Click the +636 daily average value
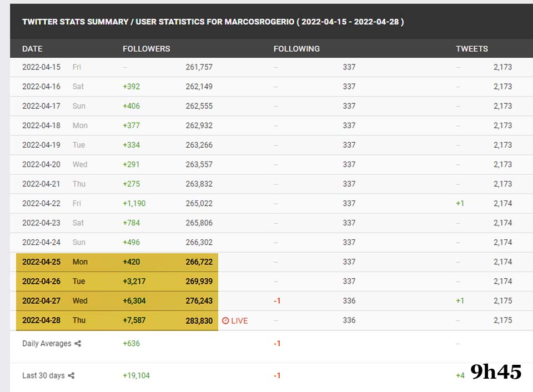 [131, 344]
